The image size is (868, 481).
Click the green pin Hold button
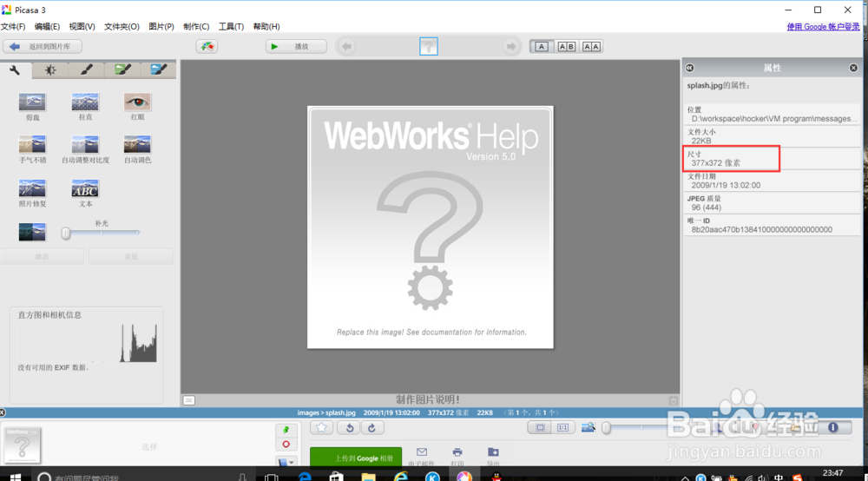pyautogui.click(x=286, y=430)
